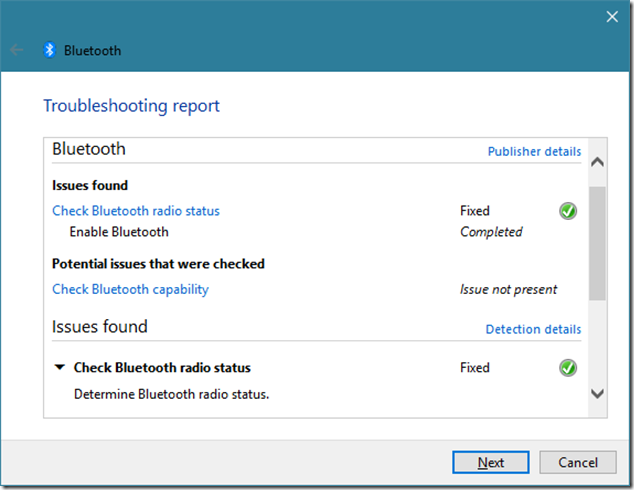Open Publisher details link
This screenshot has height=490, width=634.
[534, 152]
